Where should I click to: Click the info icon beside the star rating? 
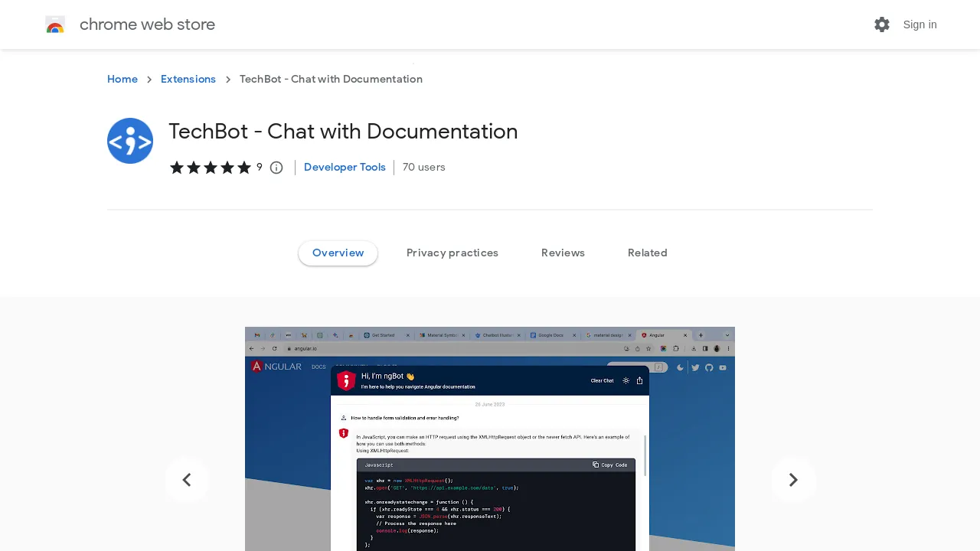click(276, 167)
